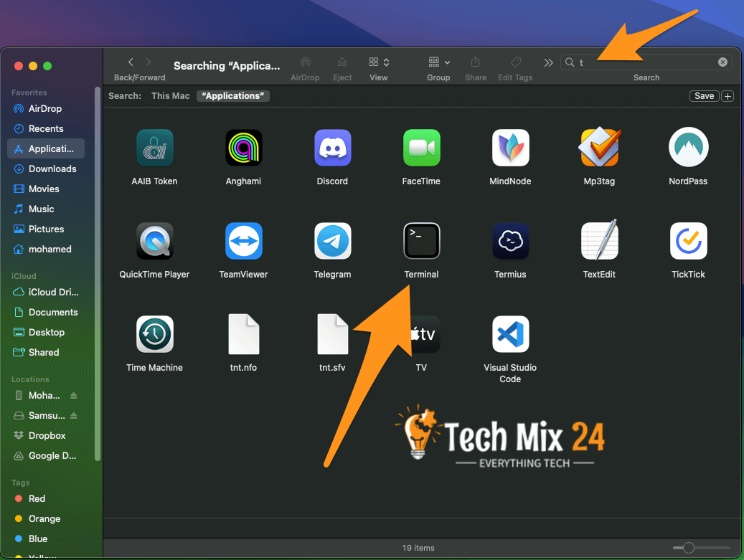This screenshot has height=560, width=744.
Task: Click the Visual Studio Code icon
Action: (x=511, y=334)
